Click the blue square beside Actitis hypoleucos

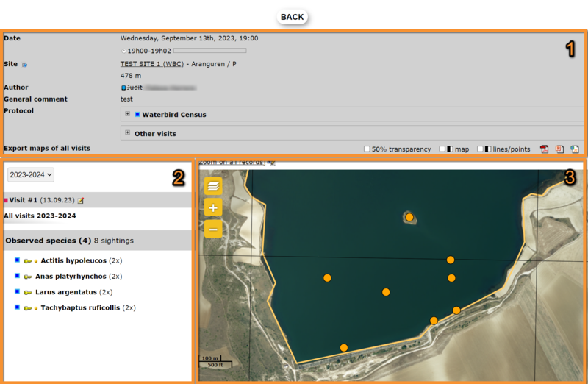pyautogui.click(x=17, y=260)
